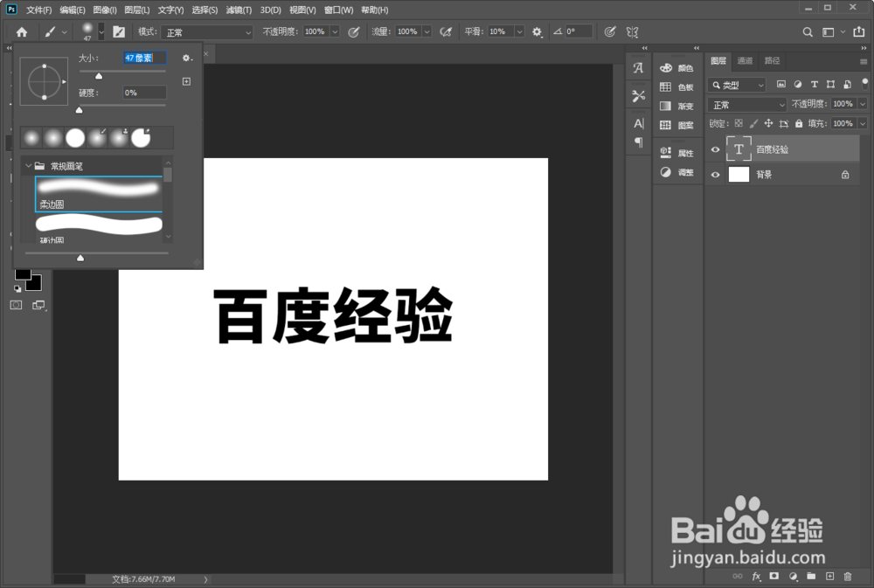
Task: Open smoothing options gear icon
Action: (537, 31)
